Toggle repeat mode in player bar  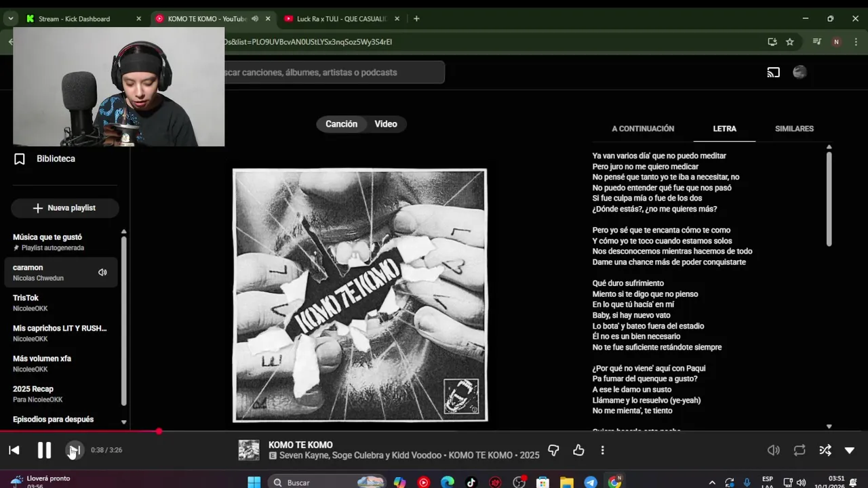pyautogui.click(x=800, y=450)
